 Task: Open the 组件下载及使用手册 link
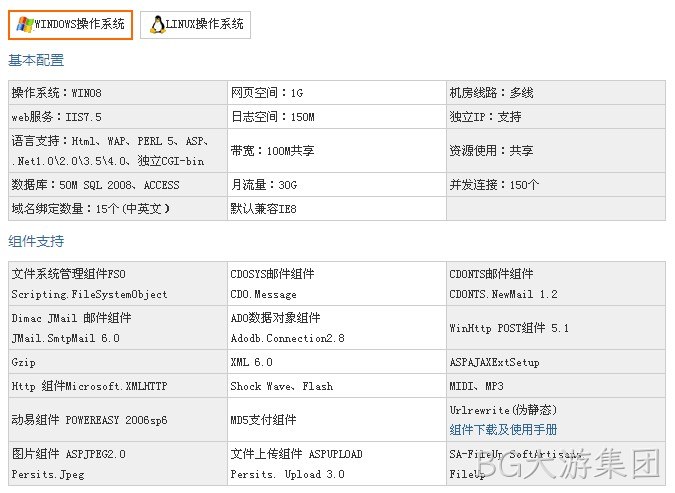pos(503,429)
